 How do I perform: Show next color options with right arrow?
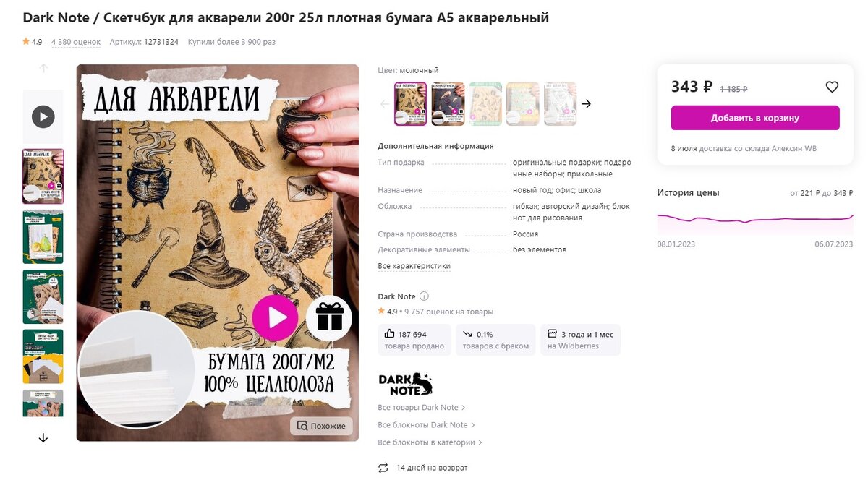(x=587, y=104)
